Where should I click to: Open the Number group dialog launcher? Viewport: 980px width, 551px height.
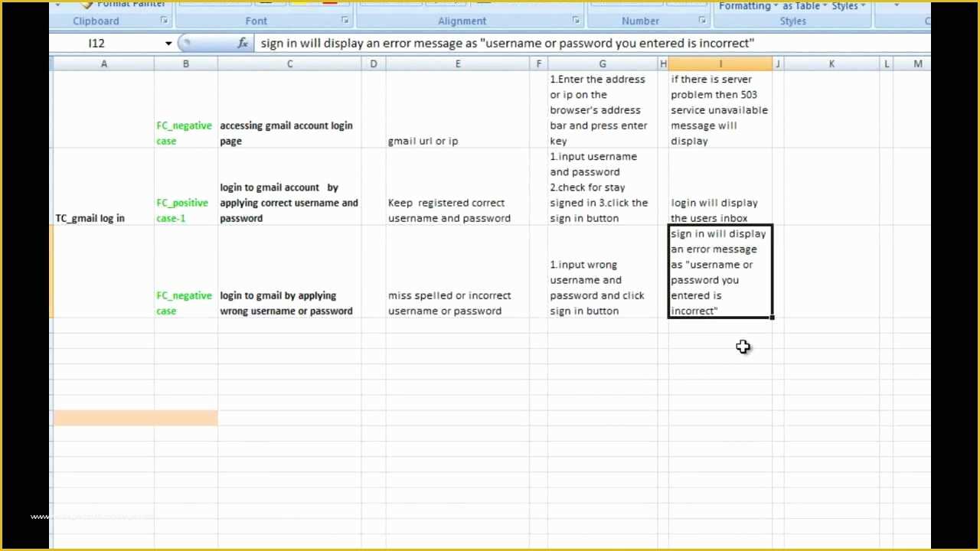tap(701, 21)
